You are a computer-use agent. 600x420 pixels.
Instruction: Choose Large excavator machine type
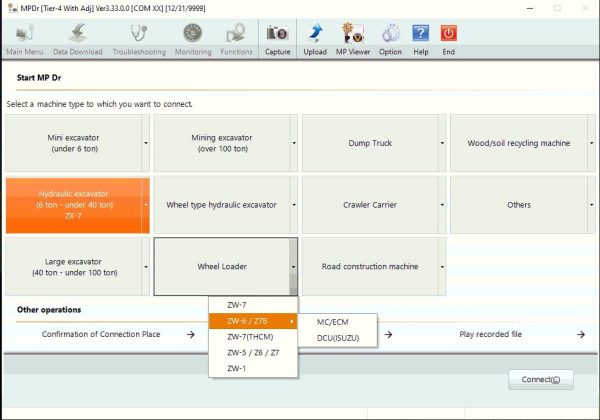coord(73,267)
